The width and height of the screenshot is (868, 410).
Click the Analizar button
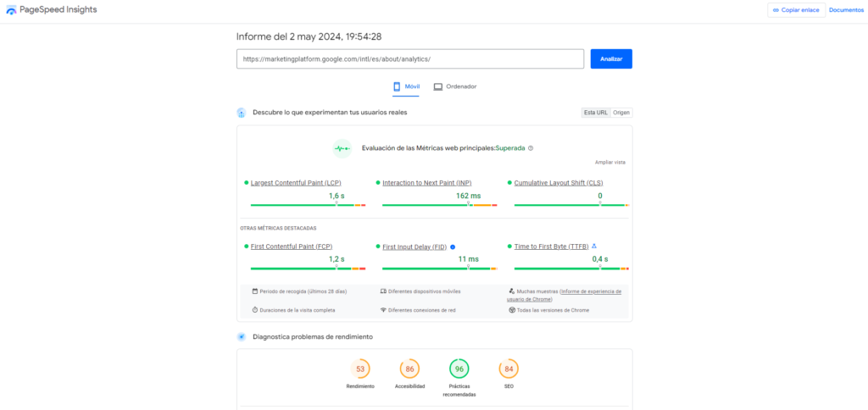click(x=611, y=58)
